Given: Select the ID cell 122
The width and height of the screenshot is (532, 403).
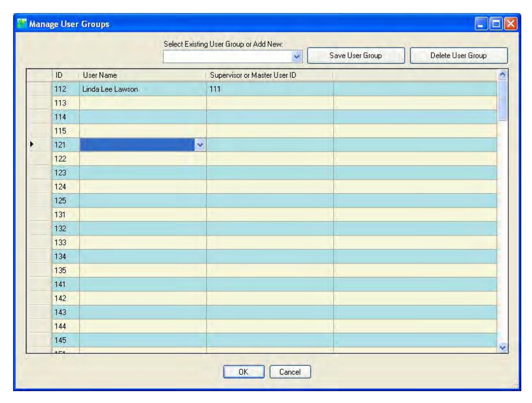Looking at the screenshot, I should point(66,159).
